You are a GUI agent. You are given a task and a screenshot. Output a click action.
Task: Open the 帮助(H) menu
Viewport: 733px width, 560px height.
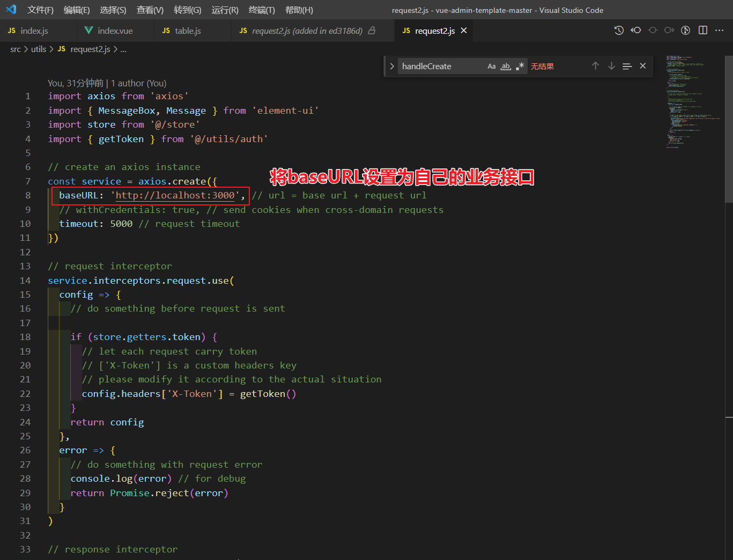click(x=299, y=10)
